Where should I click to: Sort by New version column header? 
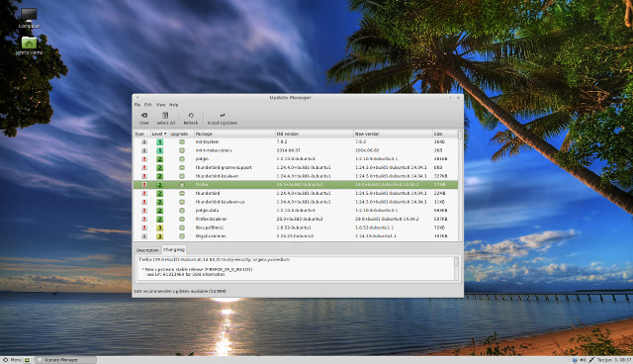point(393,134)
